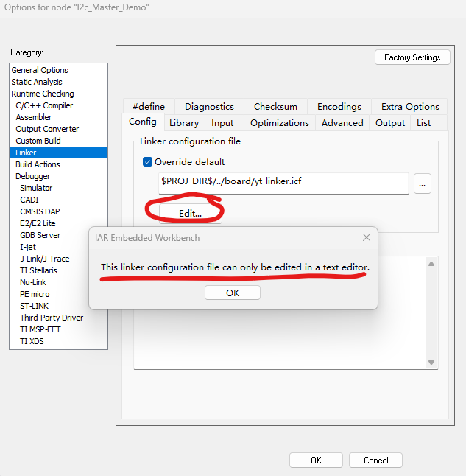Select the Debugger category
Screen dimensions: 466x476
click(33, 176)
